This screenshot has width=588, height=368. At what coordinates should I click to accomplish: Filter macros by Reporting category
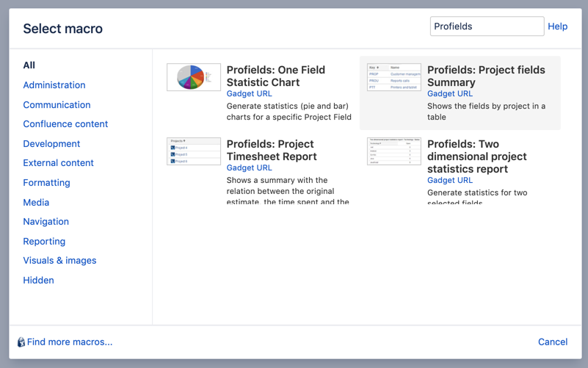44,241
